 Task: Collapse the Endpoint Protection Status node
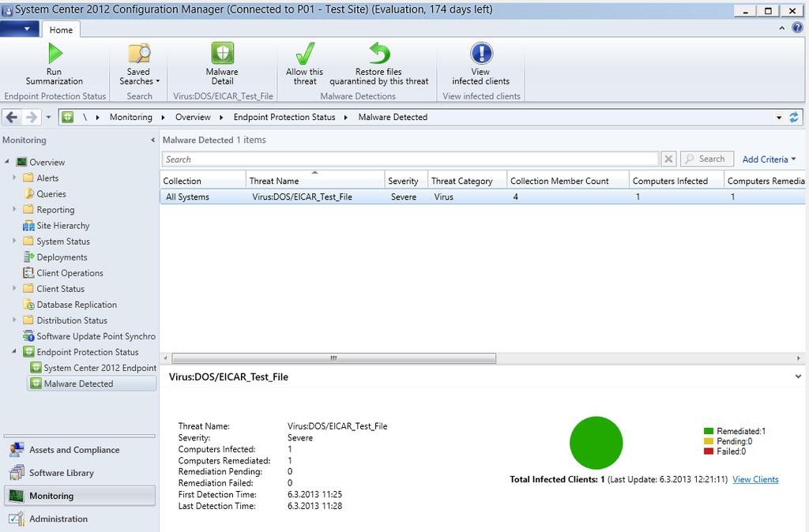(x=14, y=351)
